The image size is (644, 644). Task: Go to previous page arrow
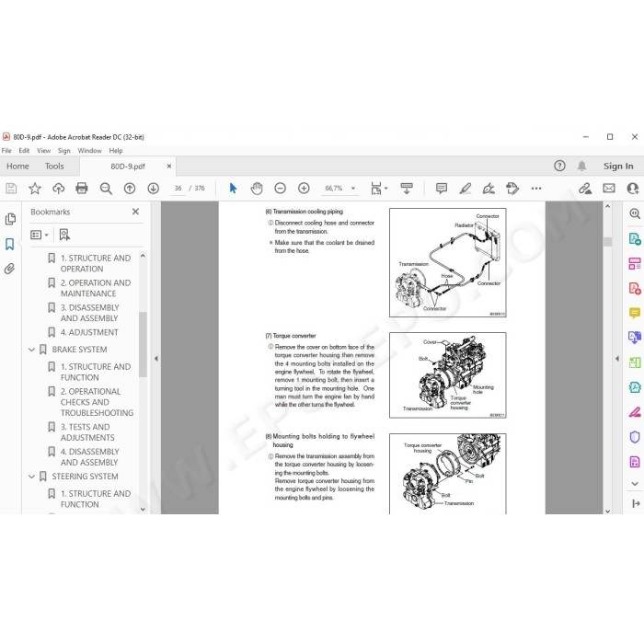[x=130, y=189]
